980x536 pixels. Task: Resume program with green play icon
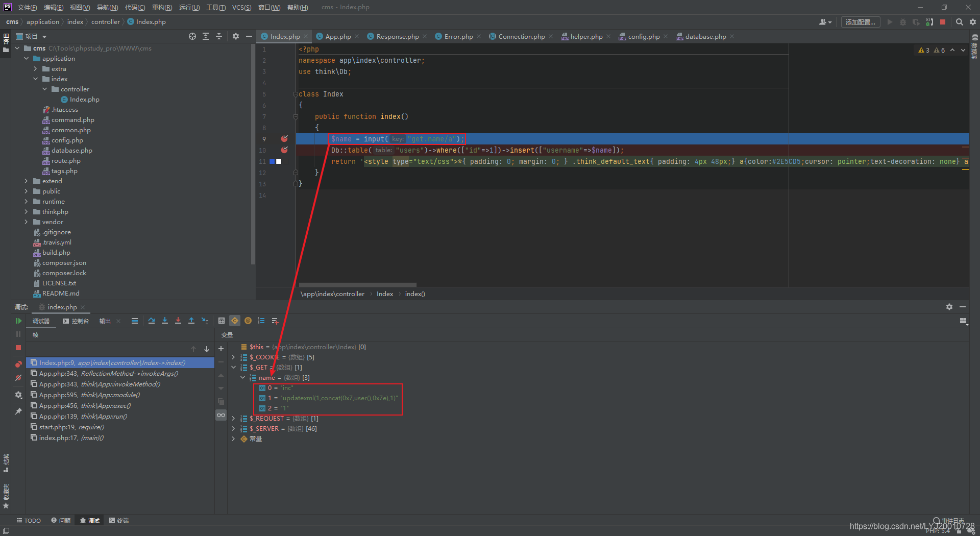(x=18, y=321)
